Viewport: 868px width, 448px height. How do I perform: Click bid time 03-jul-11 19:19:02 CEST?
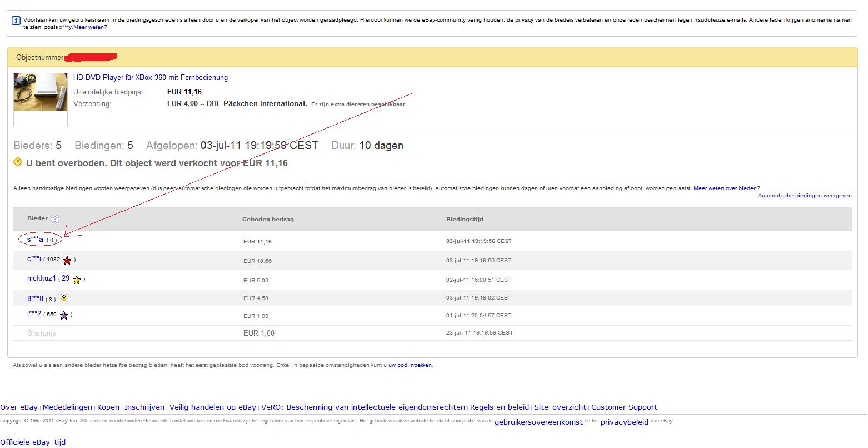479,298
